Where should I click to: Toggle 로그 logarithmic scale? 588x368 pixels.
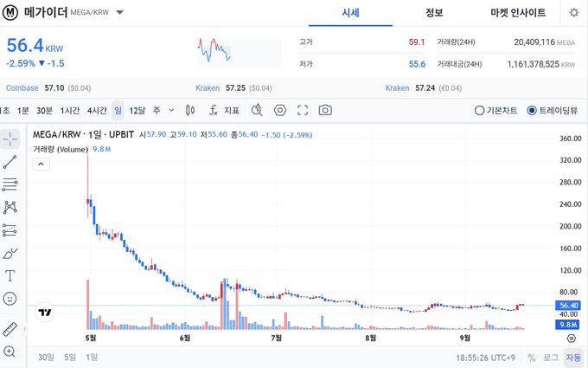[x=551, y=358]
